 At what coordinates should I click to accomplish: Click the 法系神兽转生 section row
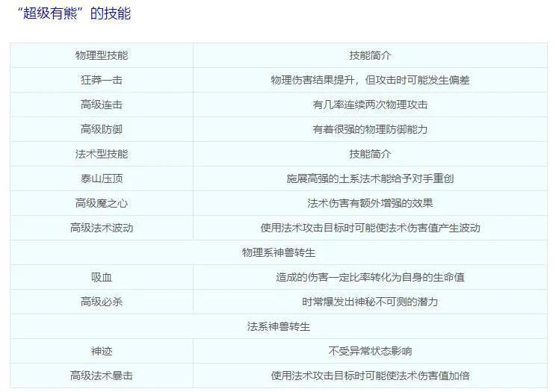pos(279,326)
